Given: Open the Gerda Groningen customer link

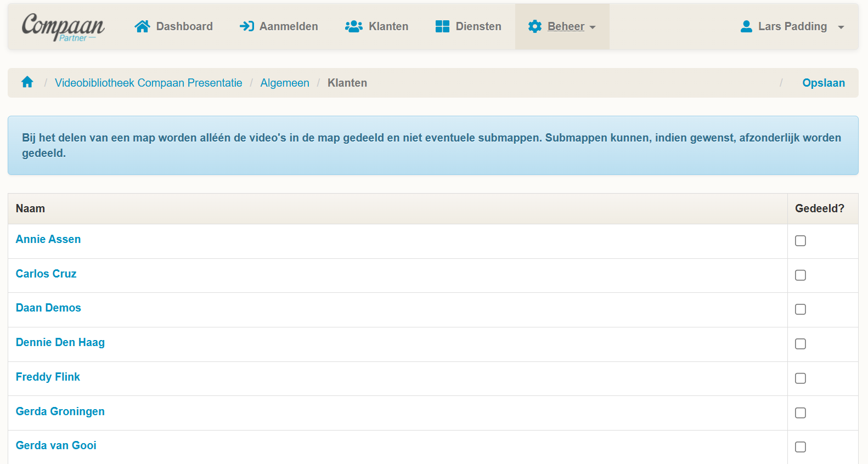Looking at the screenshot, I should point(60,411).
